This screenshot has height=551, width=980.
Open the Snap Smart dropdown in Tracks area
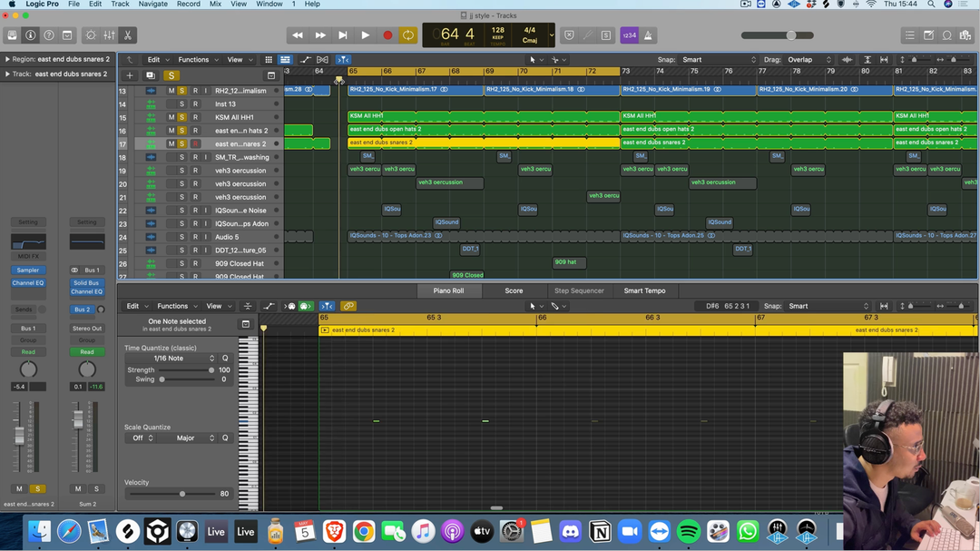point(719,60)
